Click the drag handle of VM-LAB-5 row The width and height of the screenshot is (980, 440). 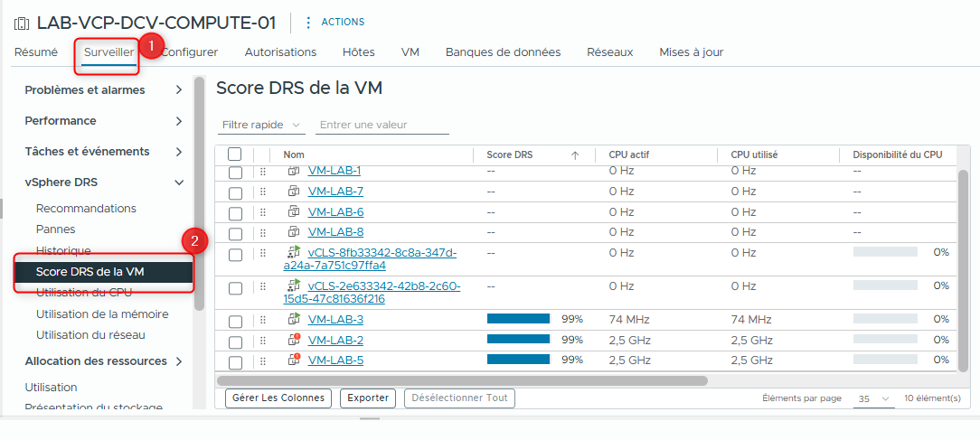[x=262, y=360]
